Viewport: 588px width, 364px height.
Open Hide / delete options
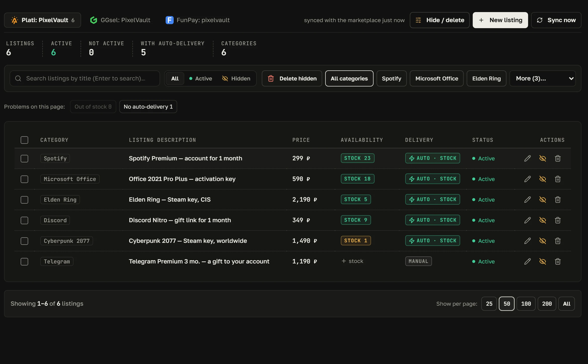[439, 20]
